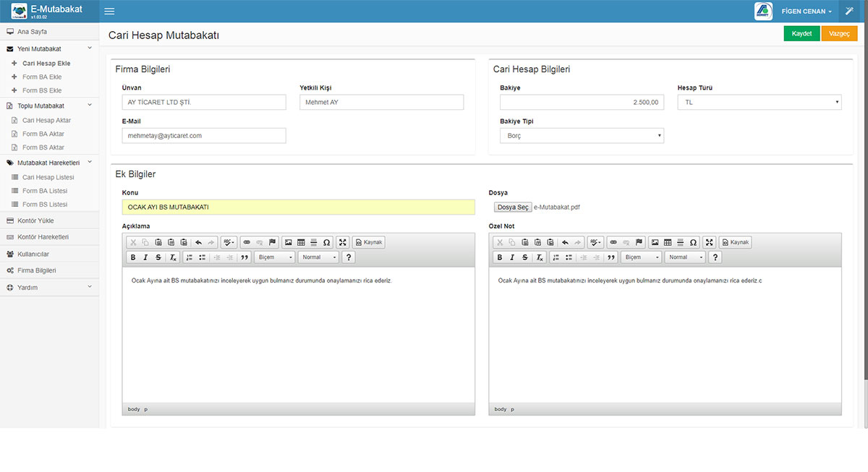Image resolution: width=868 pixels, height=472 pixels.
Task: Insert numbered list in Özel Not editor
Action: tap(556, 257)
